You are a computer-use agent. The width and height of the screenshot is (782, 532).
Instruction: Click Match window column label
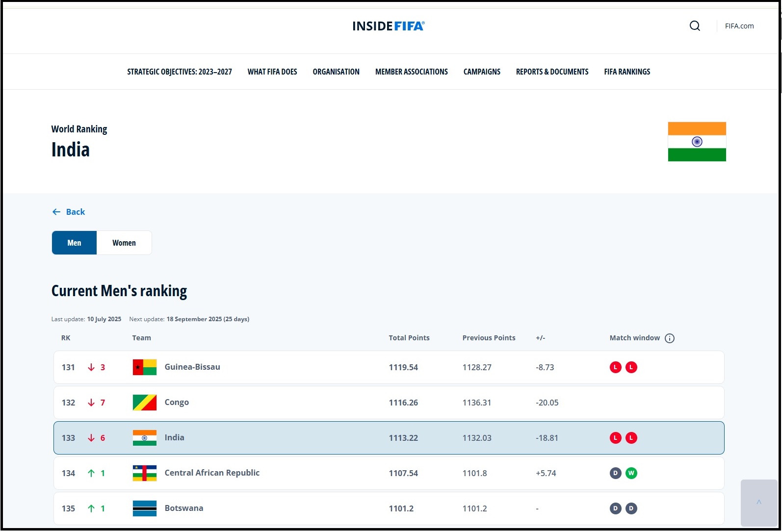(x=634, y=338)
